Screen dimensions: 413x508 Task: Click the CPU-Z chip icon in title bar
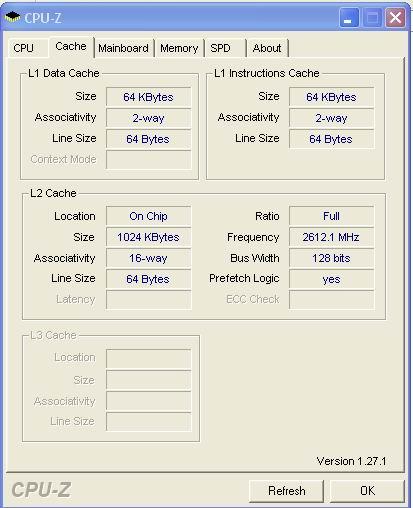[x=12, y=17]
